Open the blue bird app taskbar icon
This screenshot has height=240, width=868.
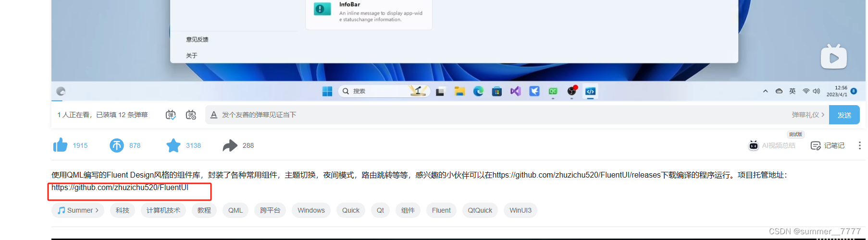[534, 91]
